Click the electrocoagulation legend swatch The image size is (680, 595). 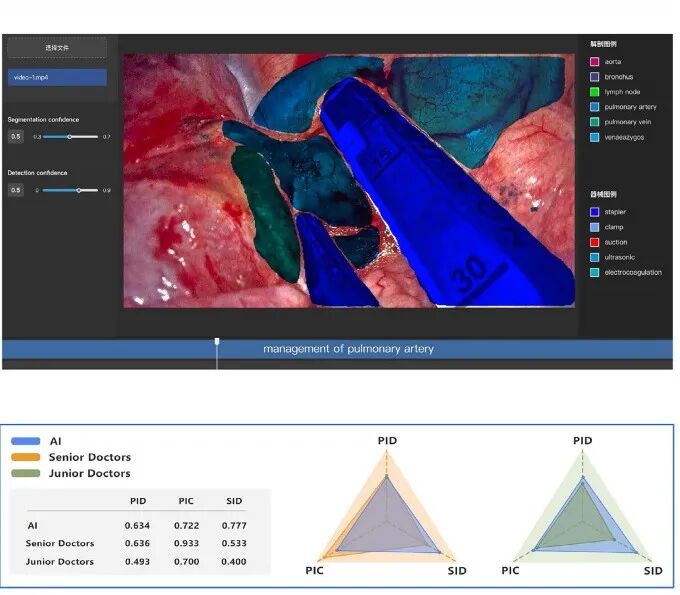tap(595, 272)
